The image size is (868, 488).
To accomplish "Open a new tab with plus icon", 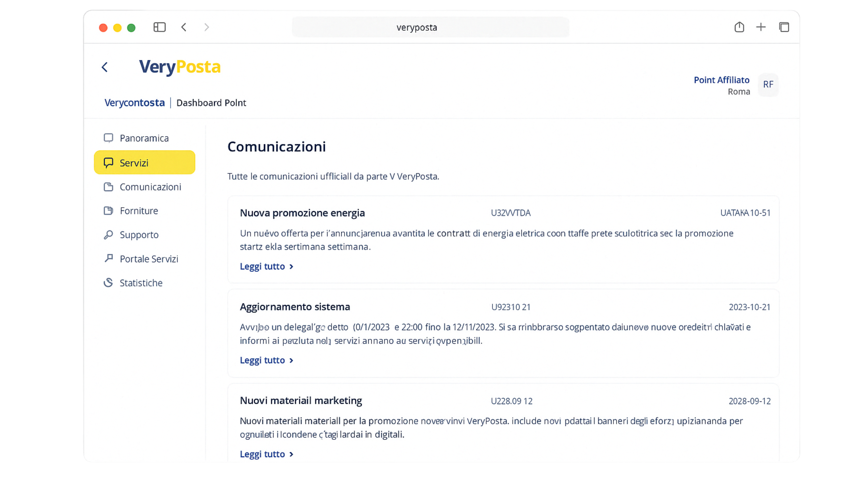I will pyautogui.click(x=761, y=27).
